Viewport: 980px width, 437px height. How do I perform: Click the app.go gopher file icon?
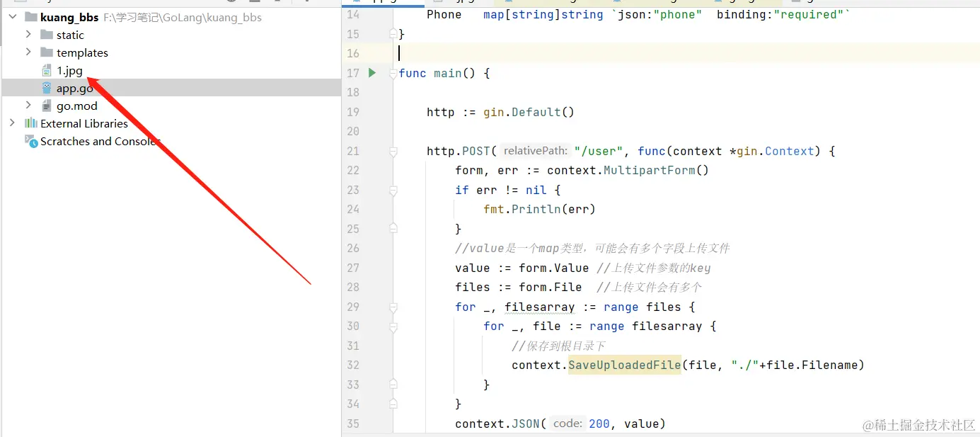click(x=47, y=88)
